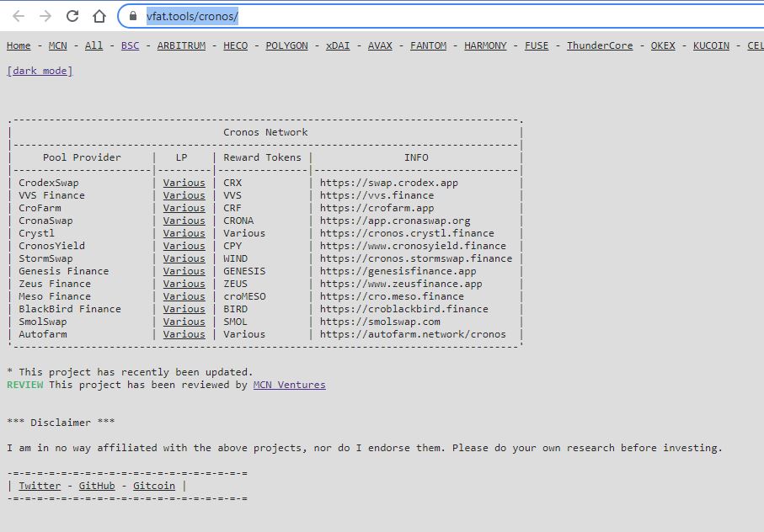Open the Home navigation link
Image resolution: width=764 pixels, height=532 pixels.
[x=19, y=45]
